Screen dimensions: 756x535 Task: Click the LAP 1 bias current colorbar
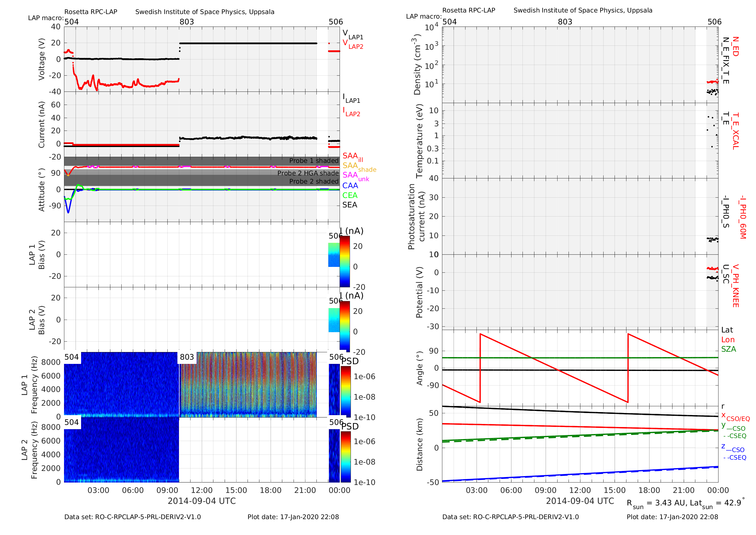(x=344, y=261)
